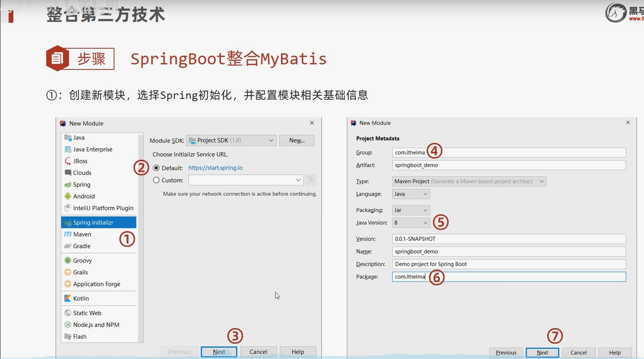
Task: Select Java Enterprise in module list
Action: [x=99, y=149]
